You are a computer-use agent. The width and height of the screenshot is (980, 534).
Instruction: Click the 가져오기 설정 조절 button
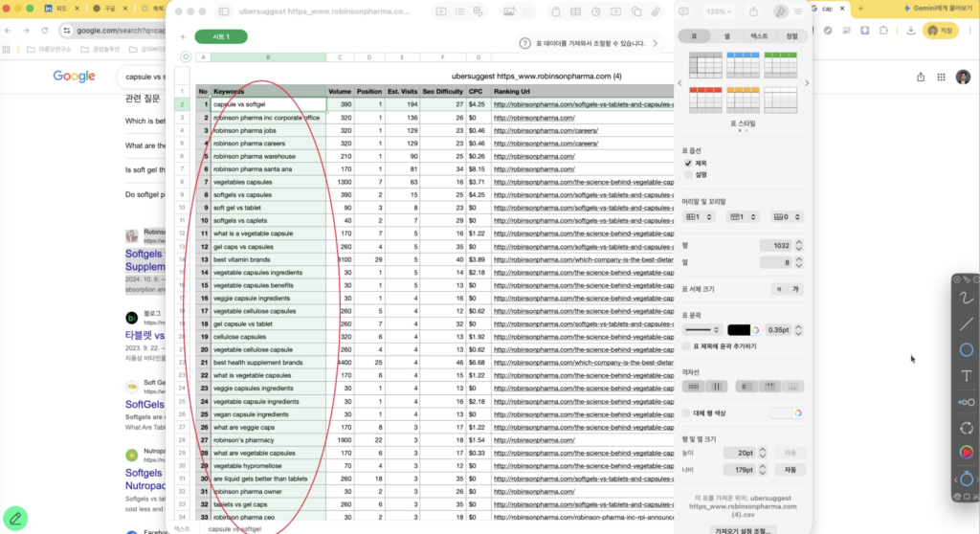point(743,530)
